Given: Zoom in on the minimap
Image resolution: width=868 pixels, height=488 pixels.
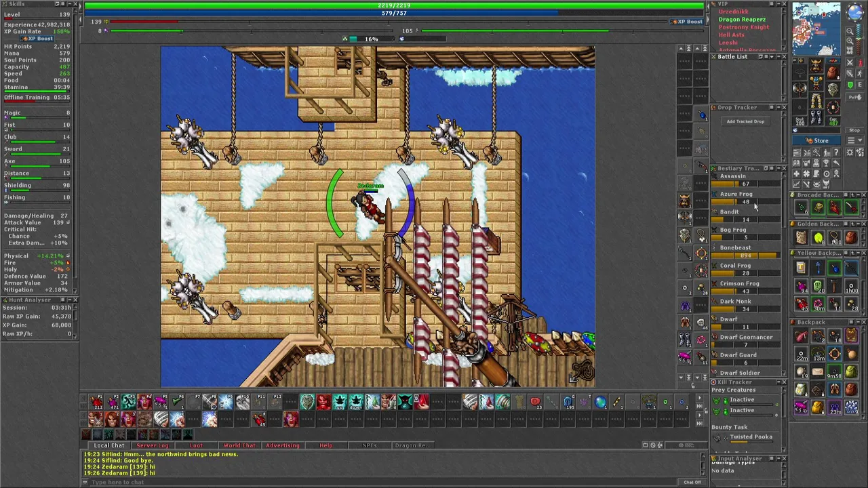Looking at the screenshot, I should click(850, 41).
